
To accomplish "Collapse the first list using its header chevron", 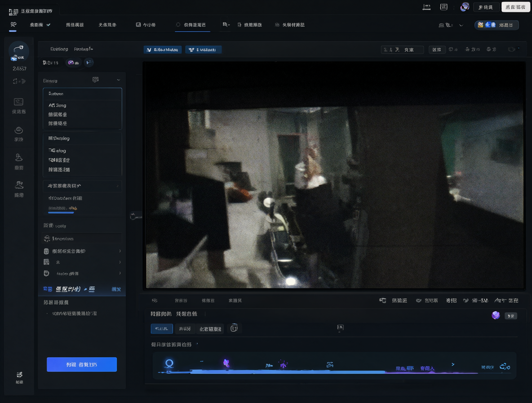I will click(119, 80).
